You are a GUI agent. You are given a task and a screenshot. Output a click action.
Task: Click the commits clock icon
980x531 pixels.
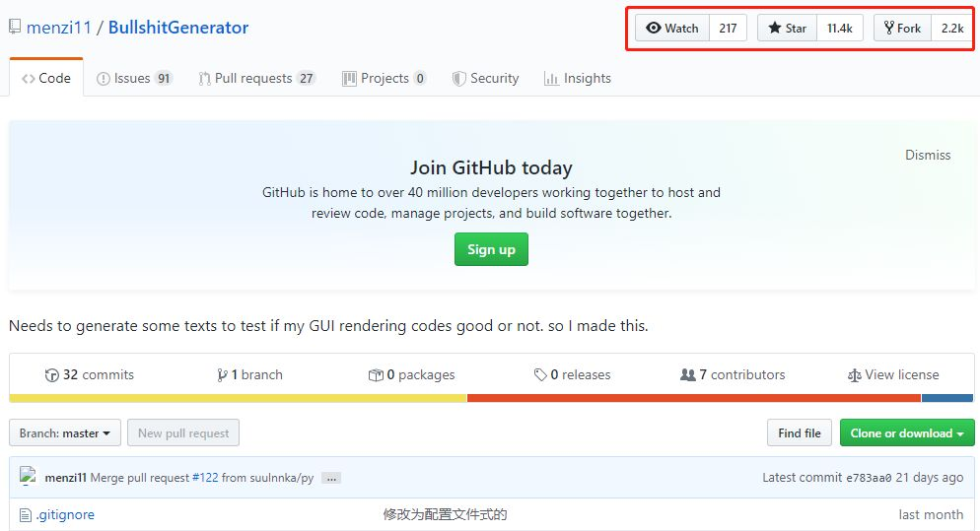52,375
